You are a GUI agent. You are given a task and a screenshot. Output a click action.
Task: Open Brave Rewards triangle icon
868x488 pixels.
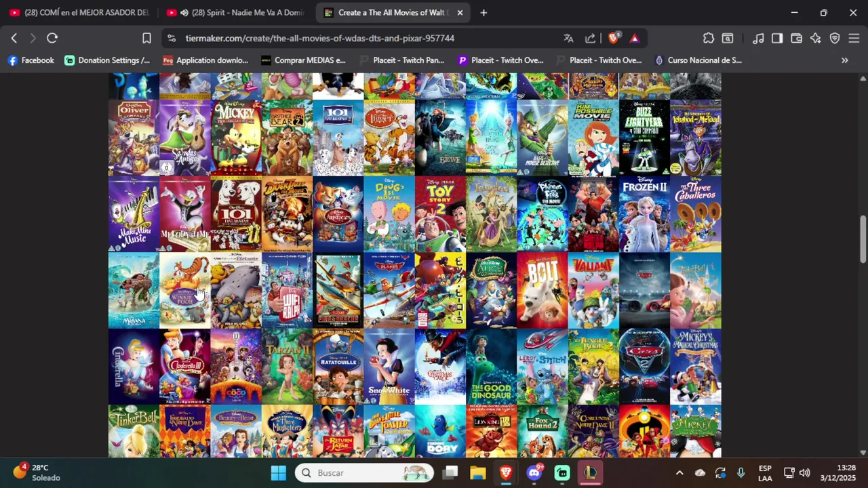(635, 38)
